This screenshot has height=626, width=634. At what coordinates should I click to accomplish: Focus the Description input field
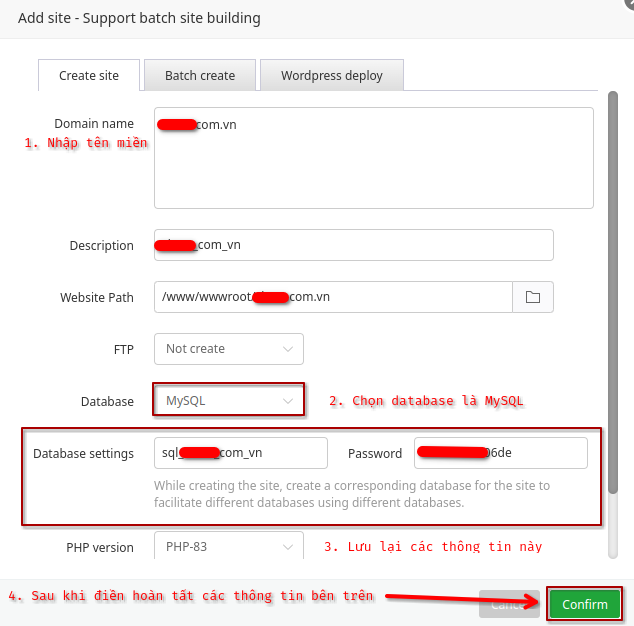tap(353, 245)
